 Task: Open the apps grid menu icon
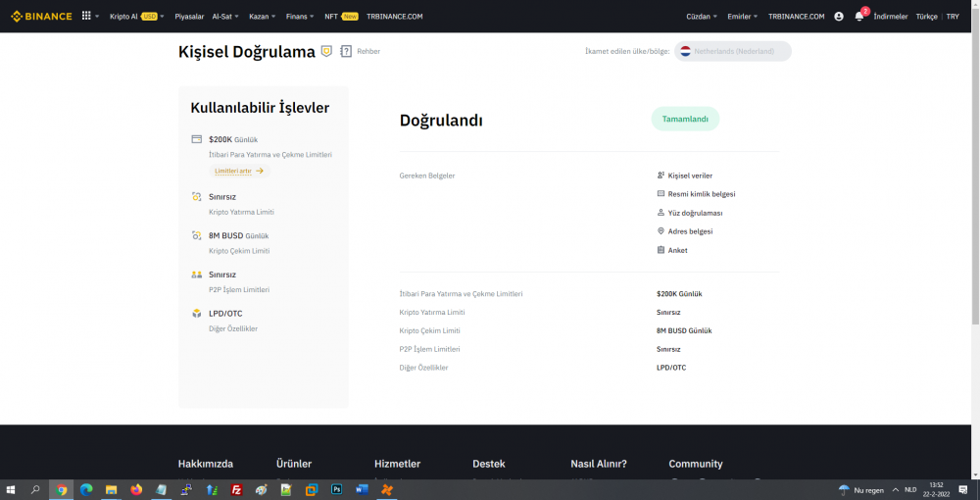tap(86, 16)
